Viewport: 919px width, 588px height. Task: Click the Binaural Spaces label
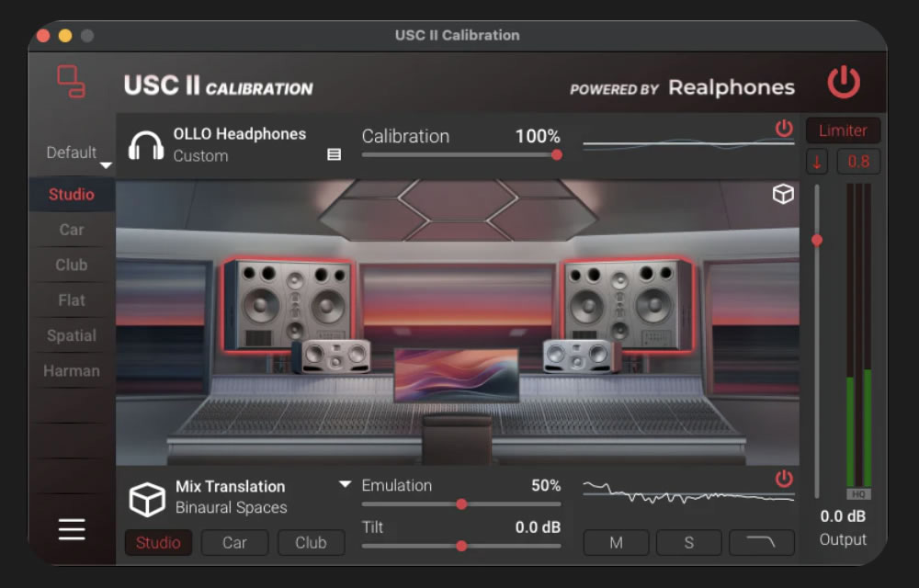[231, 508]
